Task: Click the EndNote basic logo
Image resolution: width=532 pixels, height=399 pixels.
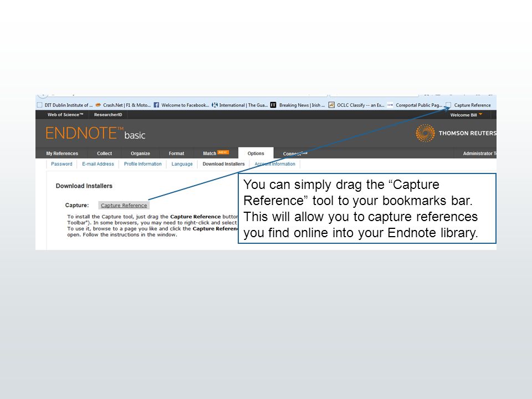Action: pyautogui.click(x=95, y=134)
